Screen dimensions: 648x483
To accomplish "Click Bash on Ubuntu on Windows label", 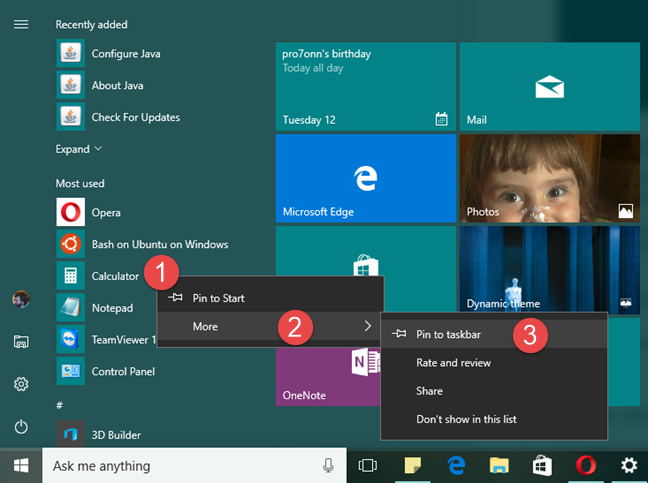I will pos(160,245).
